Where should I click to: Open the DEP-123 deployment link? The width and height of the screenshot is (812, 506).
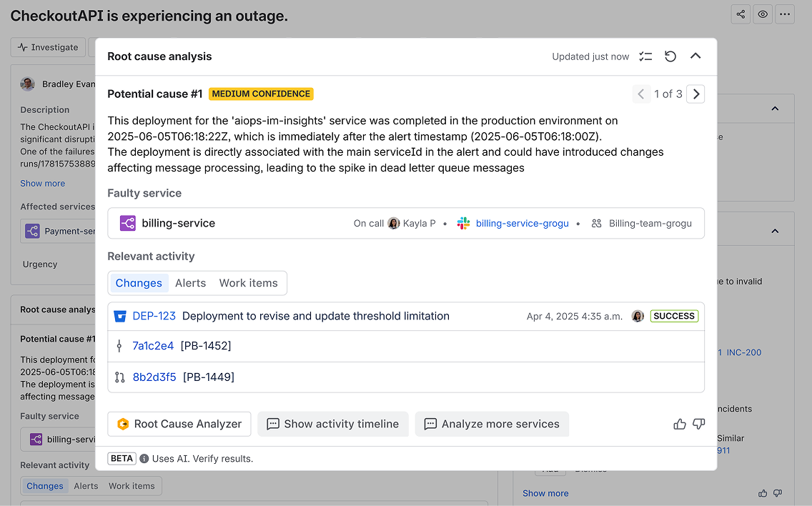[x=154, y=316]
